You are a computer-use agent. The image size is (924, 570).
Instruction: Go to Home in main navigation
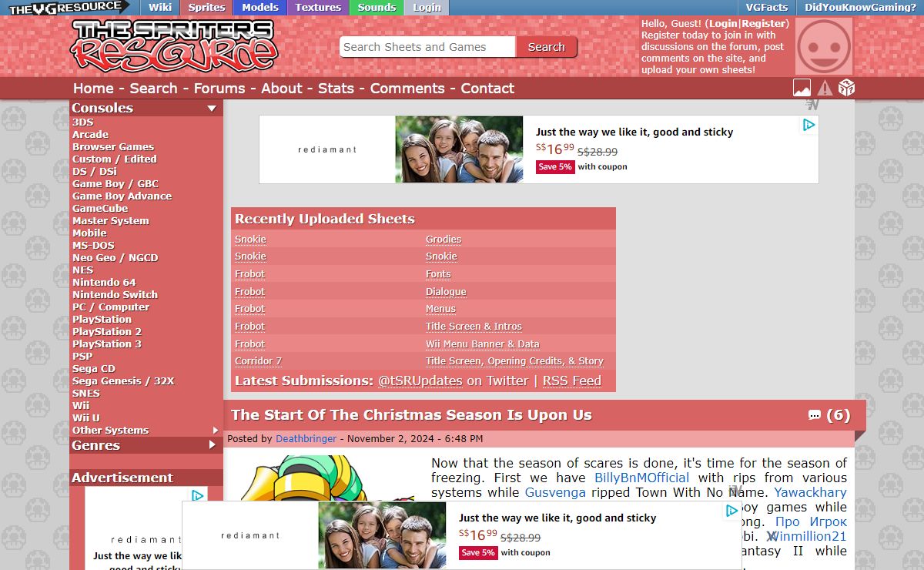[93, 89]
